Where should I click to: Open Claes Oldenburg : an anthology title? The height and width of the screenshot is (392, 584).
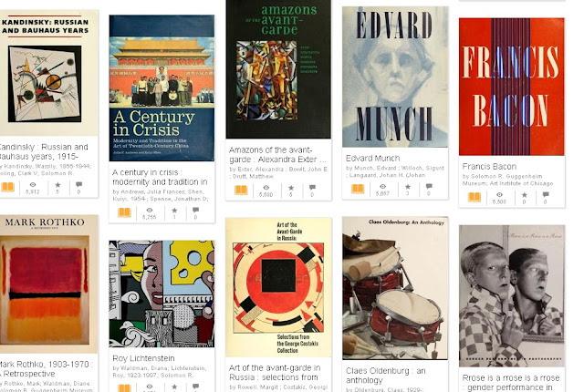pos(385,376)
